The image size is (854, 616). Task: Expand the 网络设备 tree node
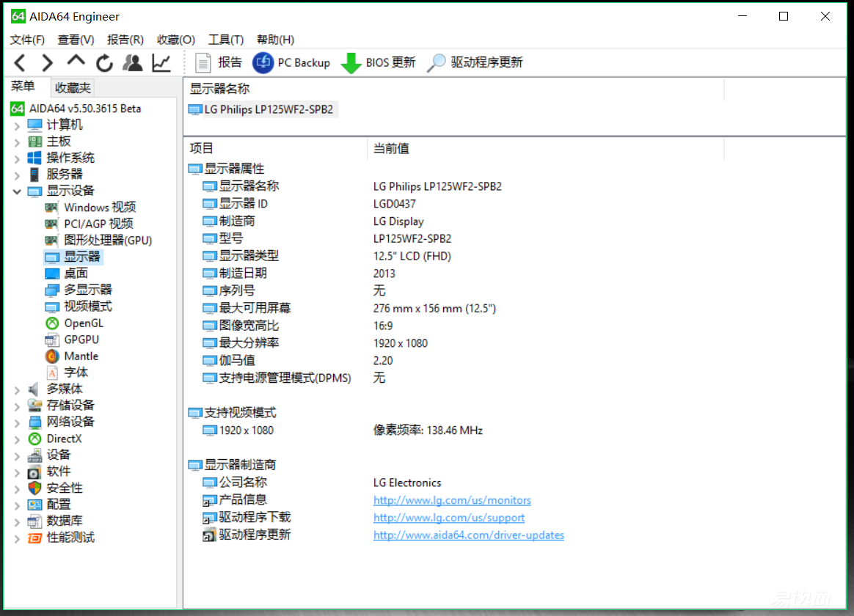(17, 422)
